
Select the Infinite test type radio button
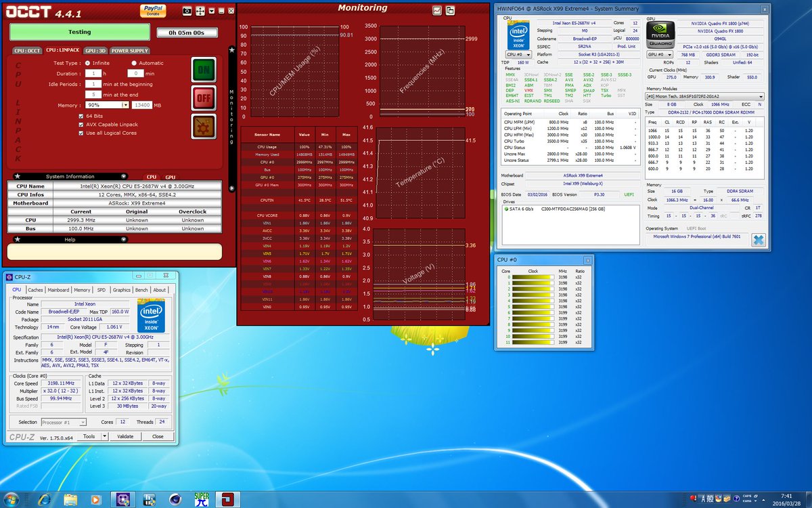[87, 63]
